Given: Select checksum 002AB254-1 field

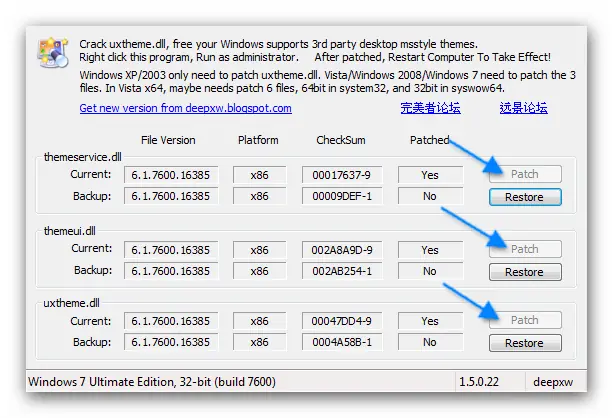Looking at the screenshot, I should 342,271.
